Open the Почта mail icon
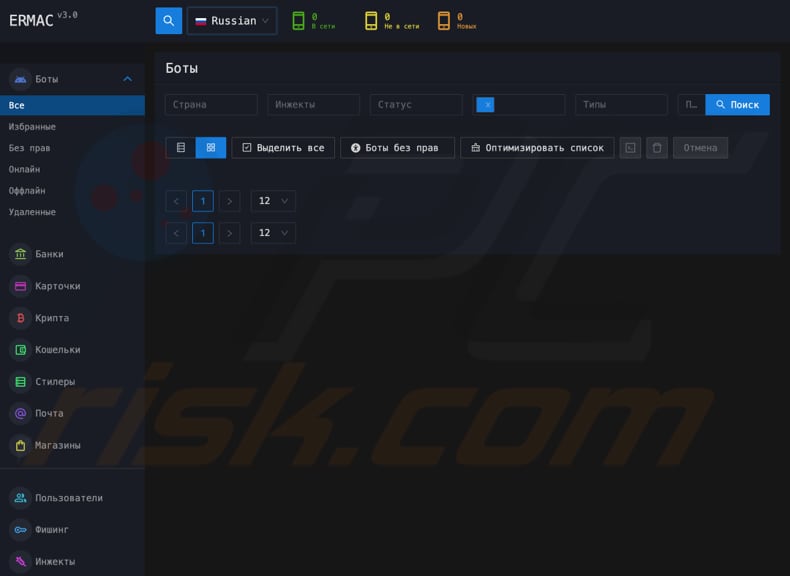The width and height of the screenshot is (790, 576). (x=20, y=413)
